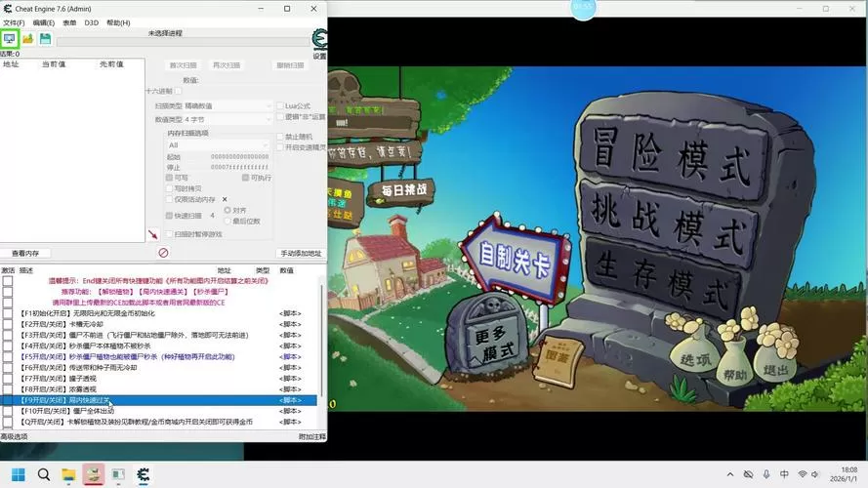Click the 更多模式 small tombstone

pos(487,338)
